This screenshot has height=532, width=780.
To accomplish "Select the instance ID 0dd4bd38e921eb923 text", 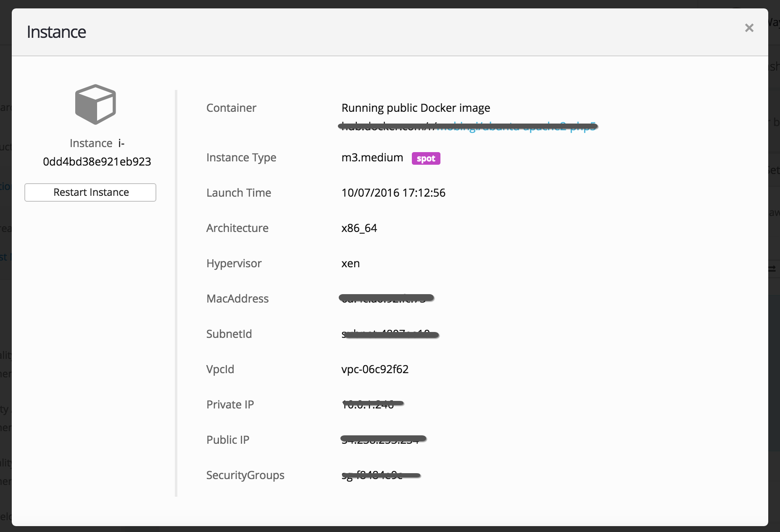I will click(x=97, y=162).
